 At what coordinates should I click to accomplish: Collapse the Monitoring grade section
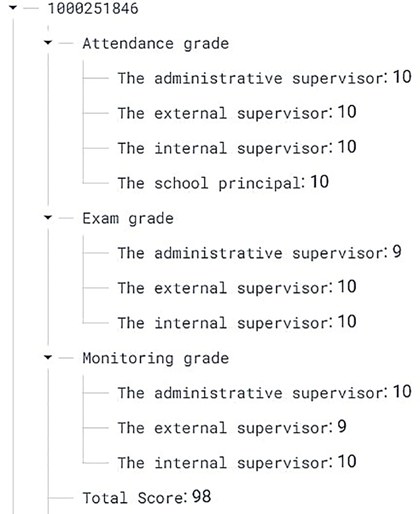pyautogui.click(x=47, y=358)
